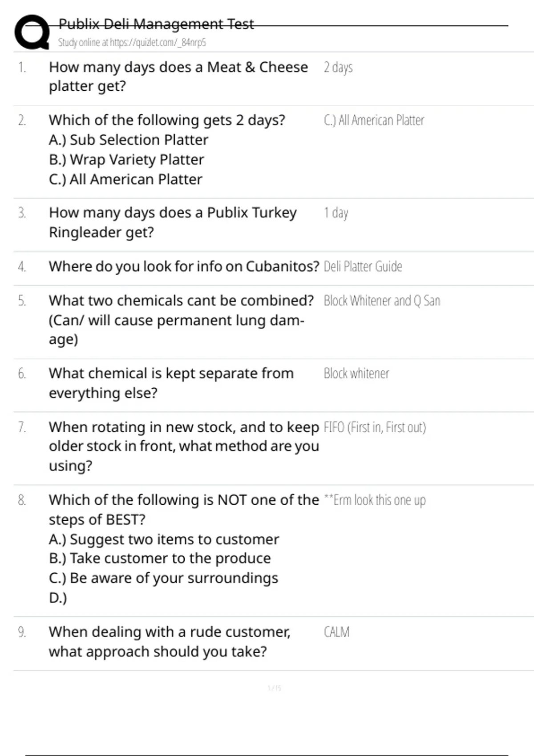Click the Quizlet Q logo icon
The image size is (534, 756).
click(x=32, y=32)
